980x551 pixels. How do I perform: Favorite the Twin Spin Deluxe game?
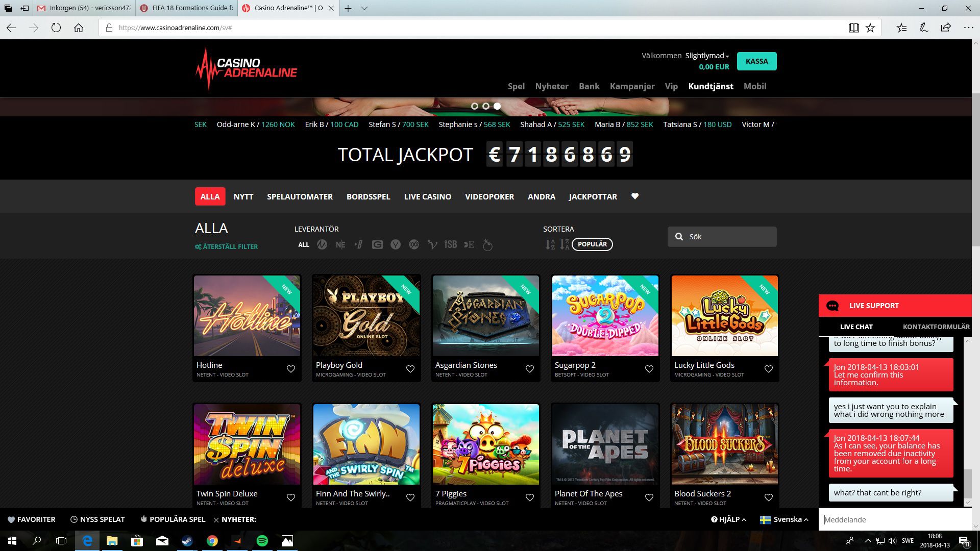(291, 497)
